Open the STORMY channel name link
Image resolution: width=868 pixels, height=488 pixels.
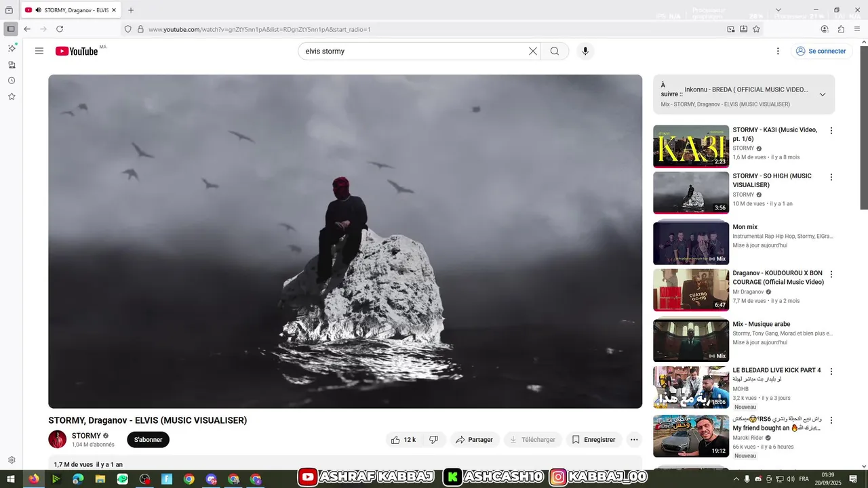tap(86, 436)
